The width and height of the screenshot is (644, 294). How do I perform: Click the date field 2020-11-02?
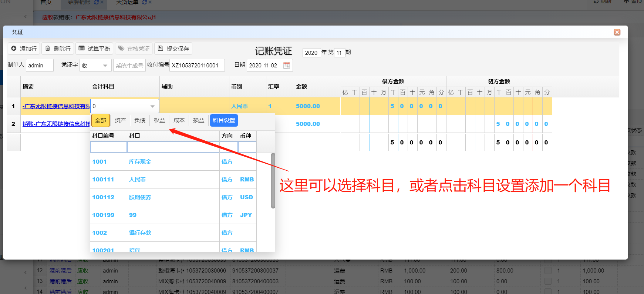click(270, 66)
